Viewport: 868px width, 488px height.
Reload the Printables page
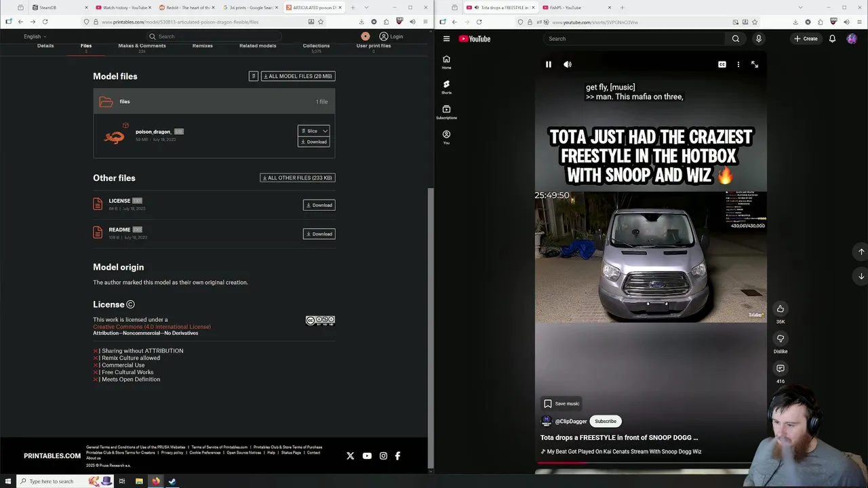pos(45,22)
